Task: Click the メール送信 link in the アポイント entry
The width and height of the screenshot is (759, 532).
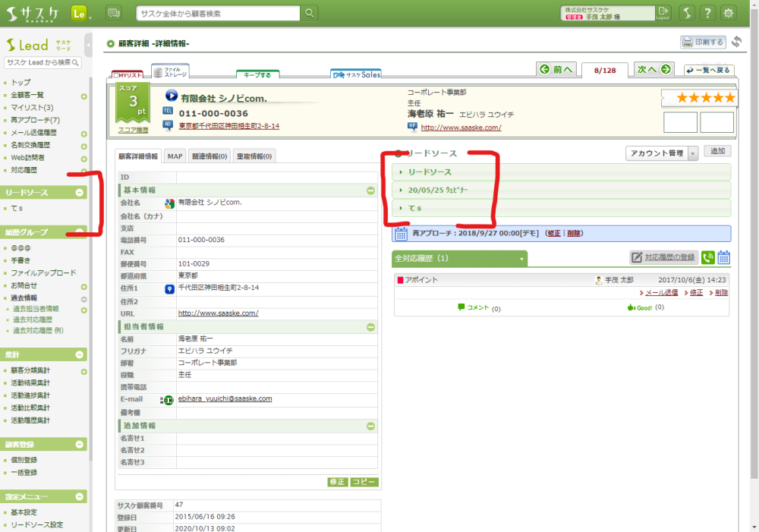Action: coord(661,293)
